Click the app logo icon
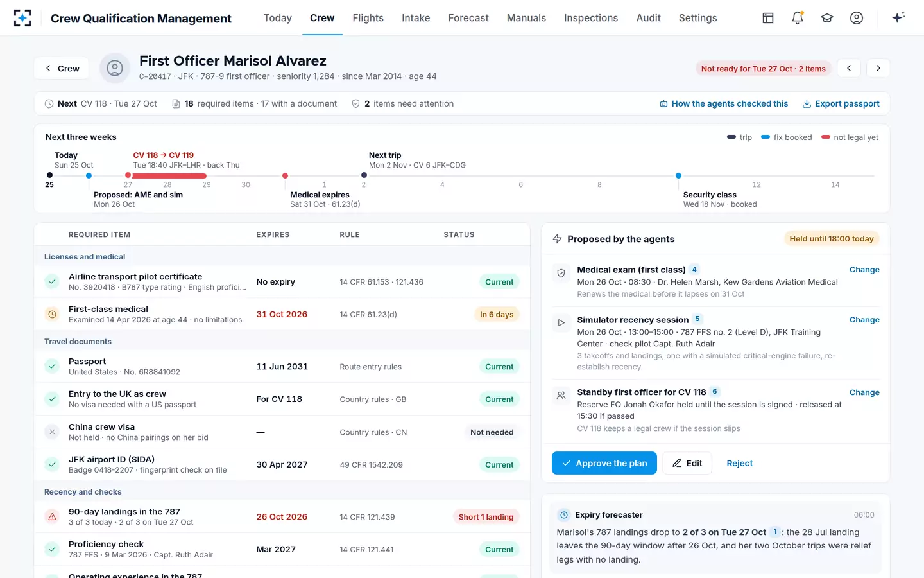This screenshot has width=924, height=578. 22,18
